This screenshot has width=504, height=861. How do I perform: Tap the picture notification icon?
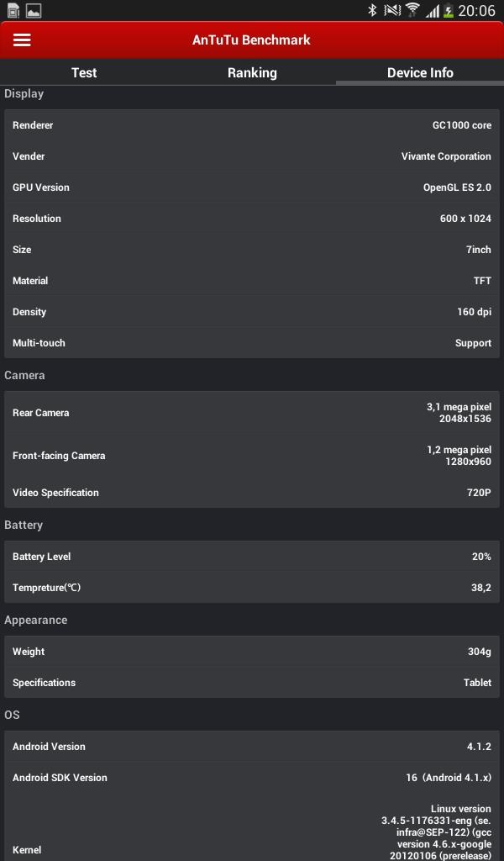pyautogui.click(x=34, y=11)
